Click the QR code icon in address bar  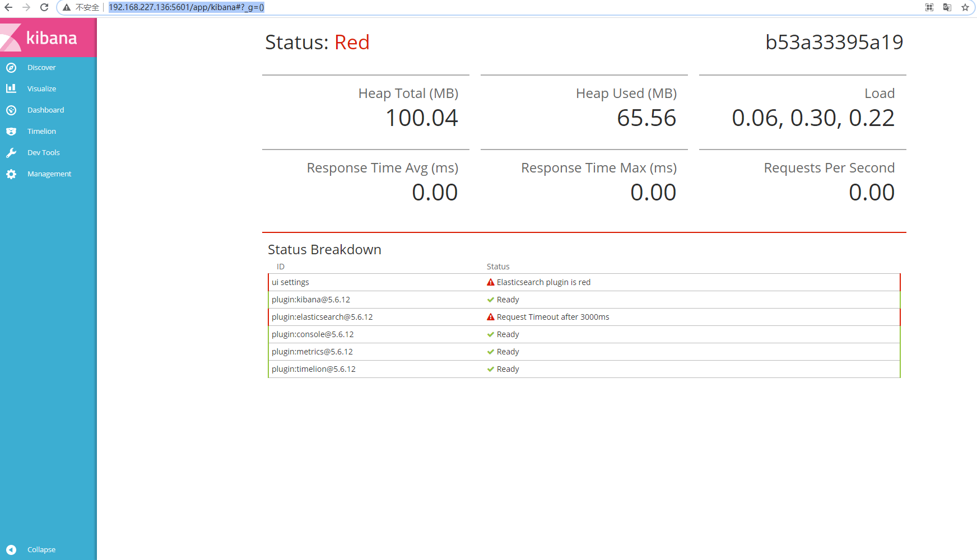929,7
